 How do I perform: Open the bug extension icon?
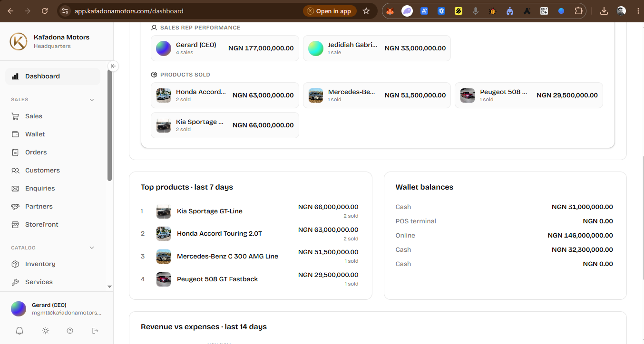[493, 11]
